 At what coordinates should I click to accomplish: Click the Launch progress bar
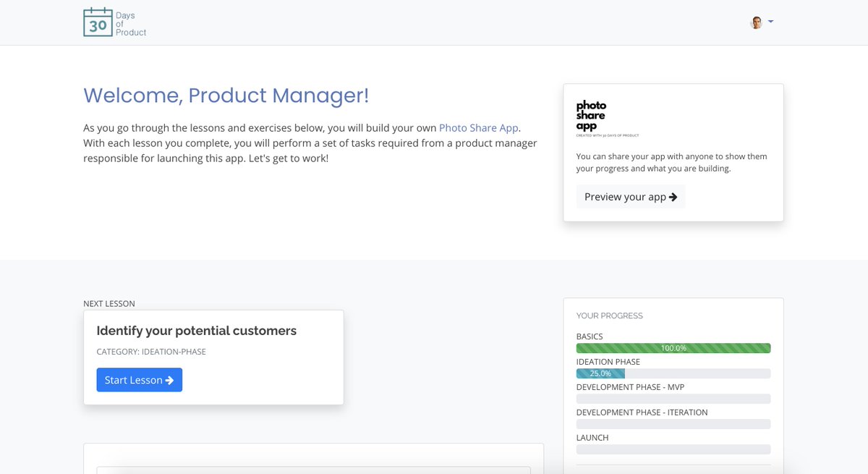(673, 449)
